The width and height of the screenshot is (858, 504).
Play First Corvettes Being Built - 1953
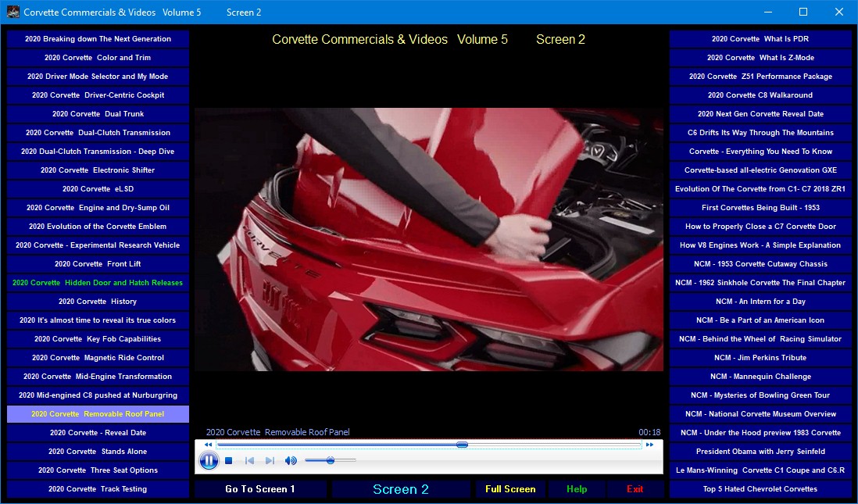tap(760, 207)
